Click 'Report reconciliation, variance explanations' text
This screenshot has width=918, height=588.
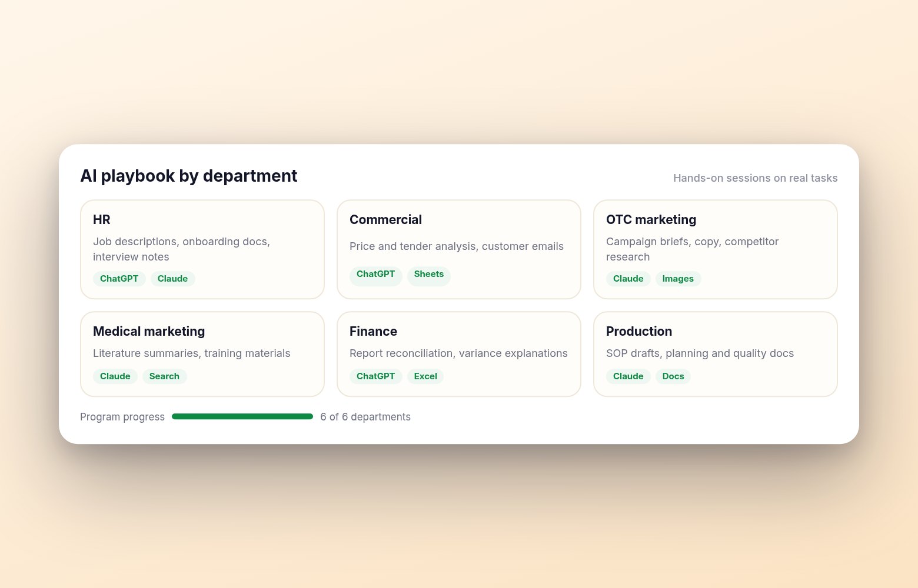tap(458, 353)
